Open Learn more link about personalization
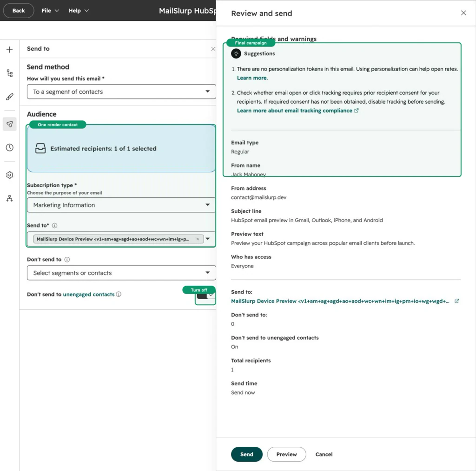This screenshot has height=471, width=476. [252, 78]
